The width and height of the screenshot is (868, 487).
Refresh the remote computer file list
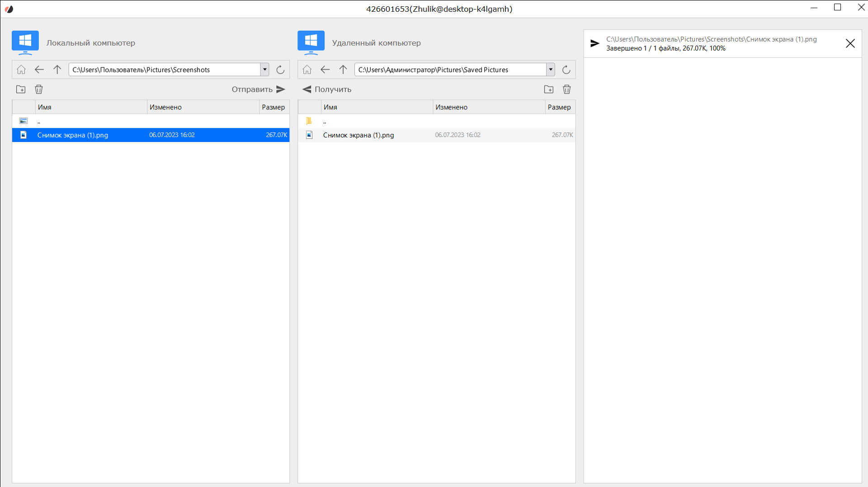[566, 70]
